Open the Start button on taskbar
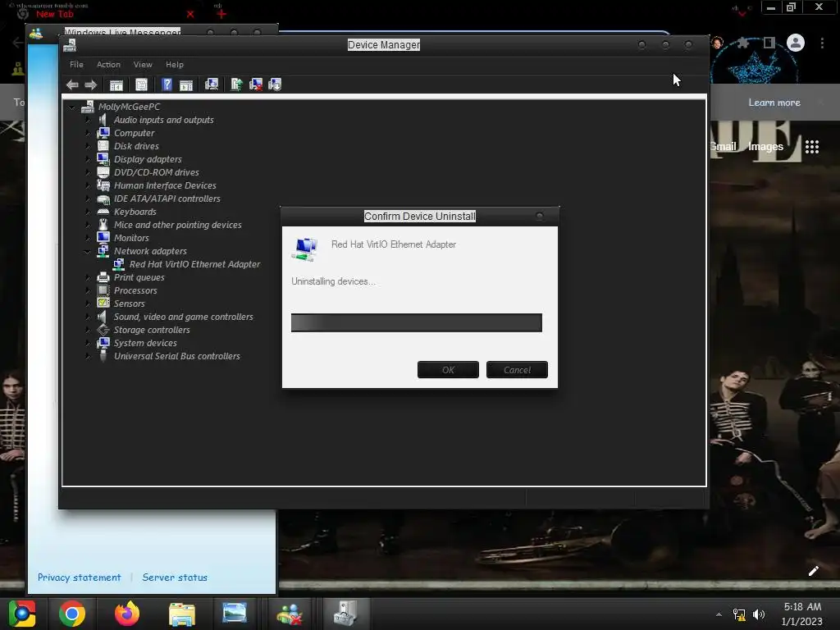This screenshot has width=840, height=630. (22, 614)
